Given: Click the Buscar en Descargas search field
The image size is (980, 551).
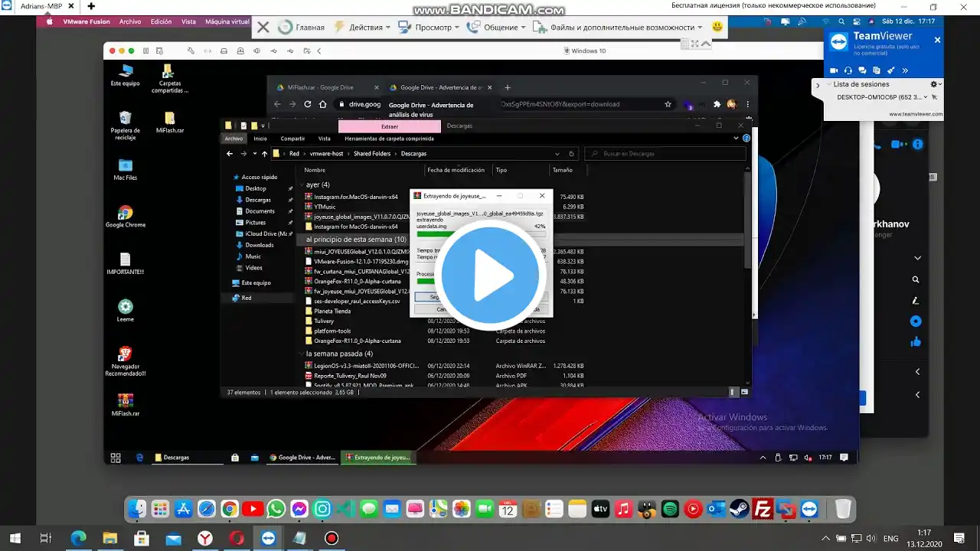Looking at the screenshot, I should tap(665, 154).
